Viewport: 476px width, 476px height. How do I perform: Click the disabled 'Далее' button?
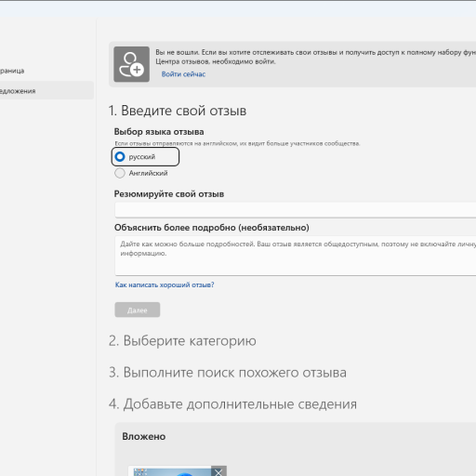point(138,310)
